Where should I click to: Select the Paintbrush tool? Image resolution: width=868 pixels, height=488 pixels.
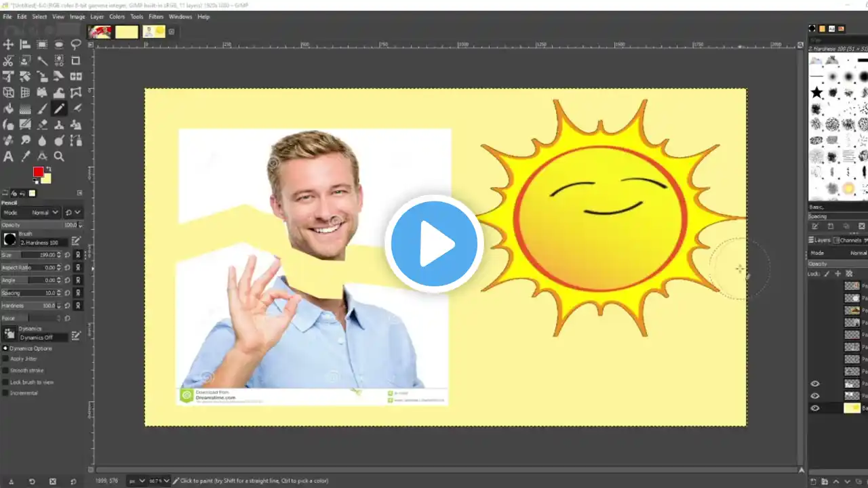tap(42, 108)
